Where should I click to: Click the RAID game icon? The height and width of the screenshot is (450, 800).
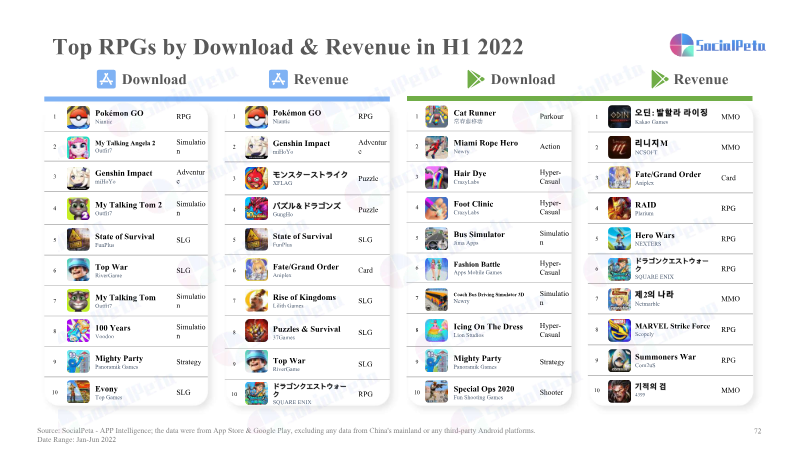[x=619, y=208]
